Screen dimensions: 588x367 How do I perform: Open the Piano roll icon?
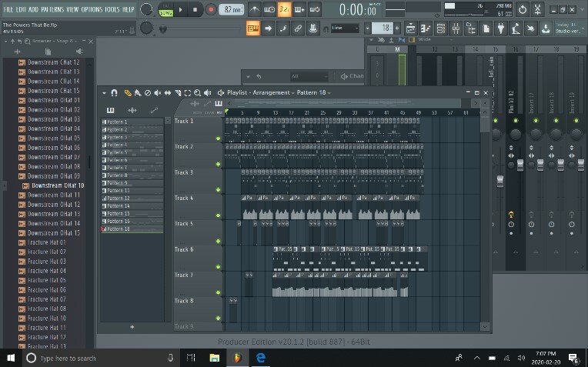click(x=426, y=28)
